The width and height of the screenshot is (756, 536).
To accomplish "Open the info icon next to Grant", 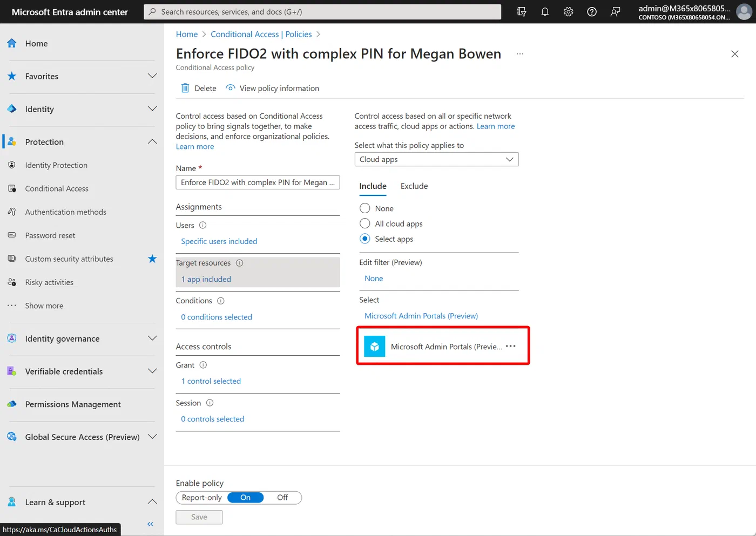I will (x=204, y=365).
